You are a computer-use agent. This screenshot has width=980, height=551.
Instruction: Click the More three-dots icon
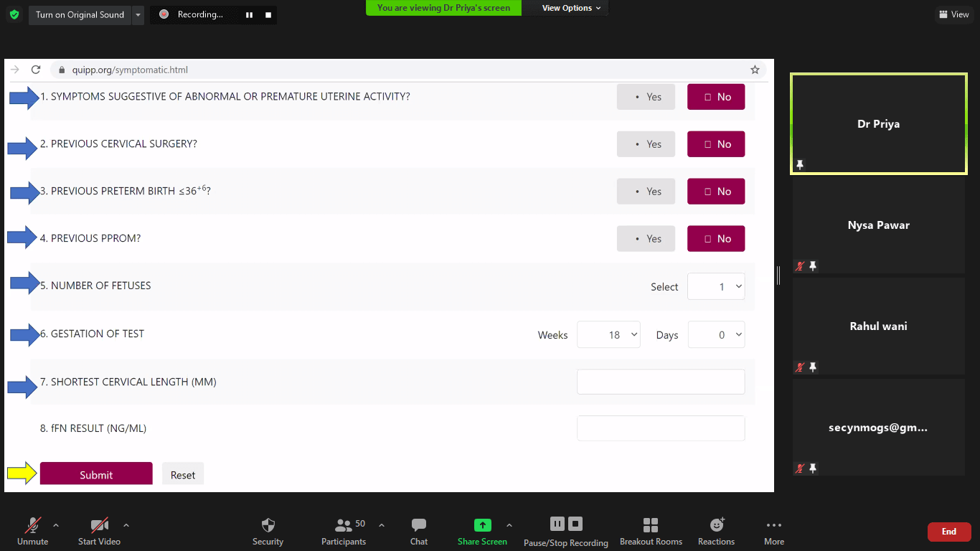click(x=773, y=525)
